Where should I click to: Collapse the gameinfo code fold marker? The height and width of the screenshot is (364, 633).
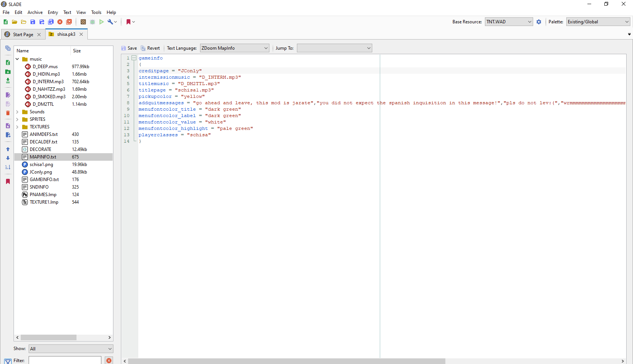pyautogui.click(x=134, y=58)
